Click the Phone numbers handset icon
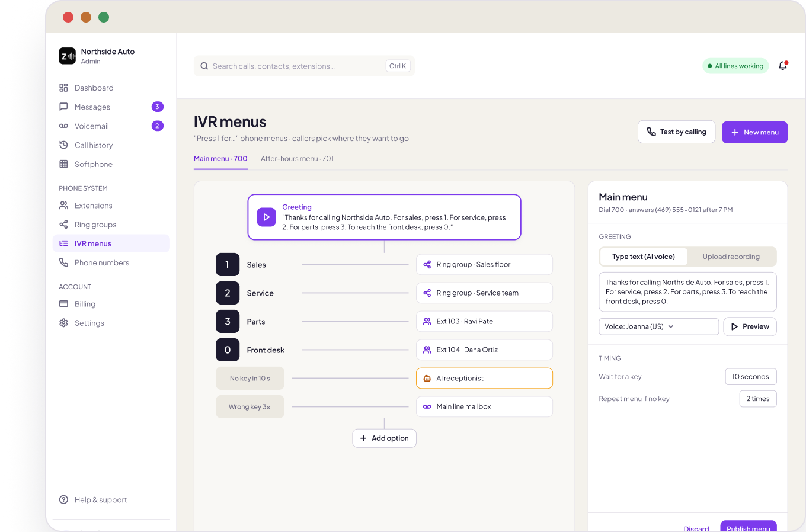Viewport: 806px width, 532px height. (x=63, y=262)
